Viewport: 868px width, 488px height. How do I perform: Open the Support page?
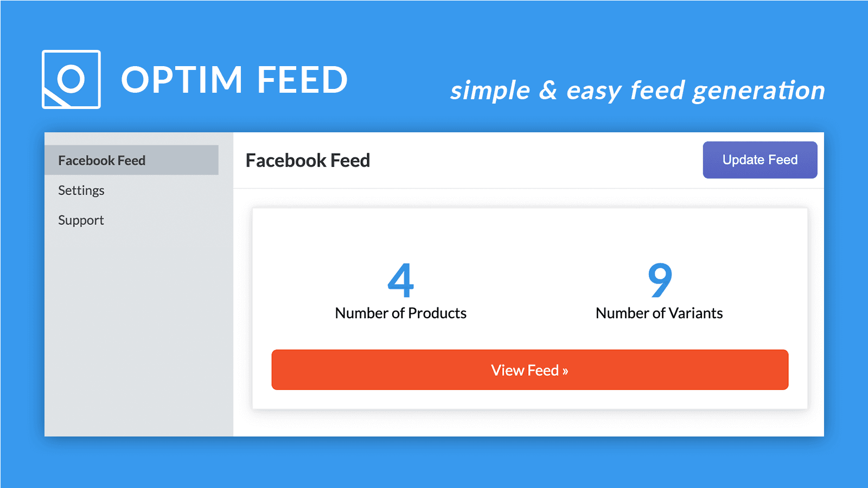click(81, 220)
